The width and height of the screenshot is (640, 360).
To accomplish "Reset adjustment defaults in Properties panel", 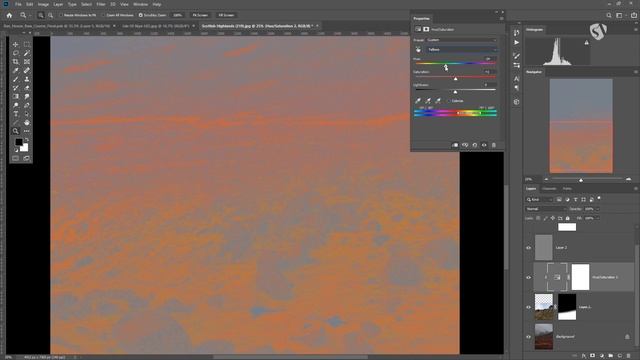I will pos(475,145).
